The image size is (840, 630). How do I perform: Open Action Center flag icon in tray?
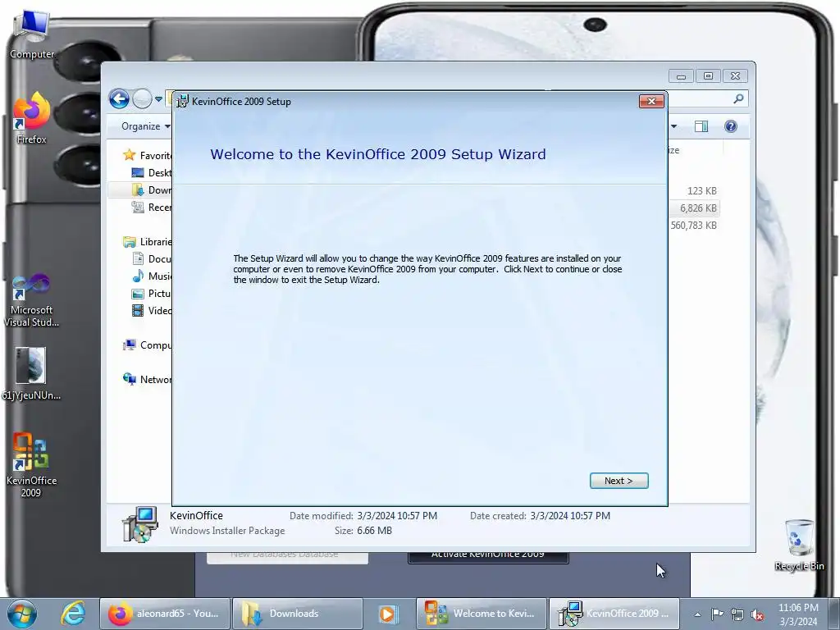click(717, 614)
